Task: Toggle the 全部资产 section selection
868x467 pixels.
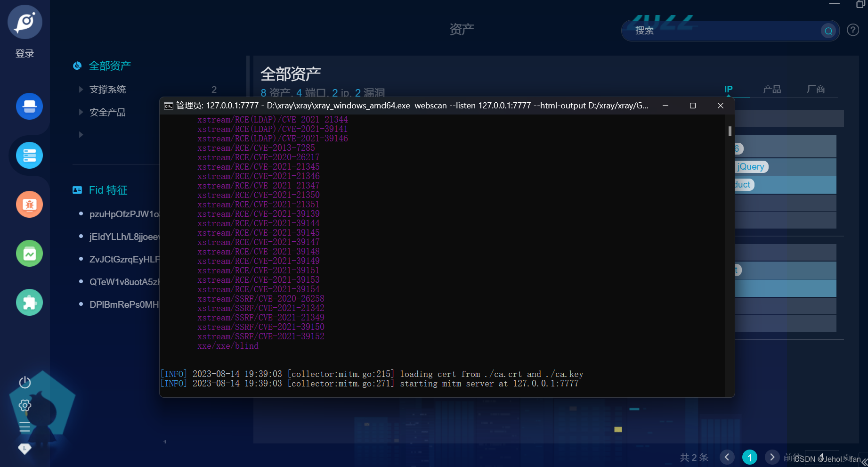Action: 110,66
